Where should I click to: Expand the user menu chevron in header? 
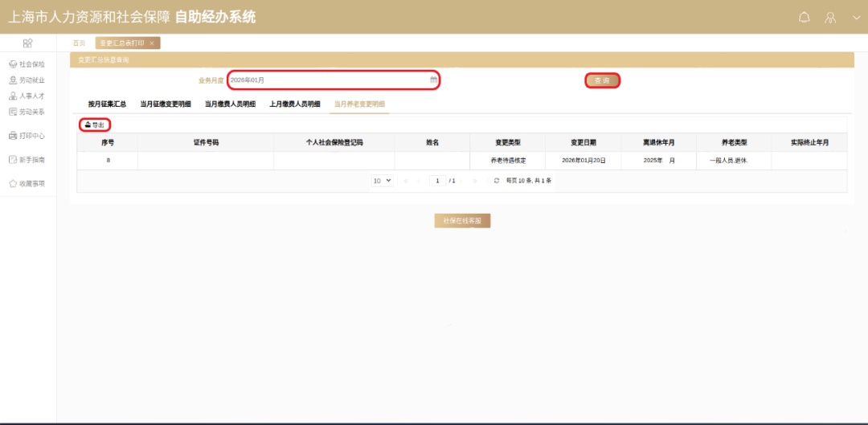tap(855, 17)
